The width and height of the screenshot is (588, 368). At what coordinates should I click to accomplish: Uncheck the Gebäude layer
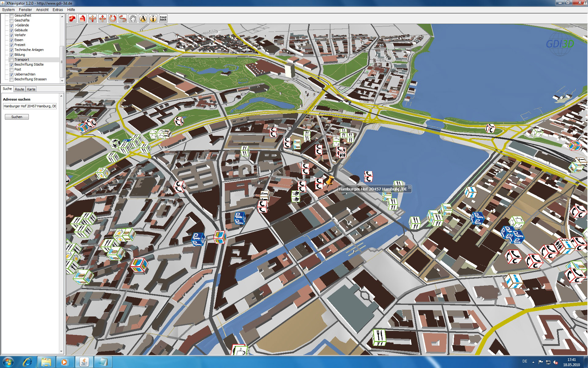pyautogui.click(x=12, y=30)
